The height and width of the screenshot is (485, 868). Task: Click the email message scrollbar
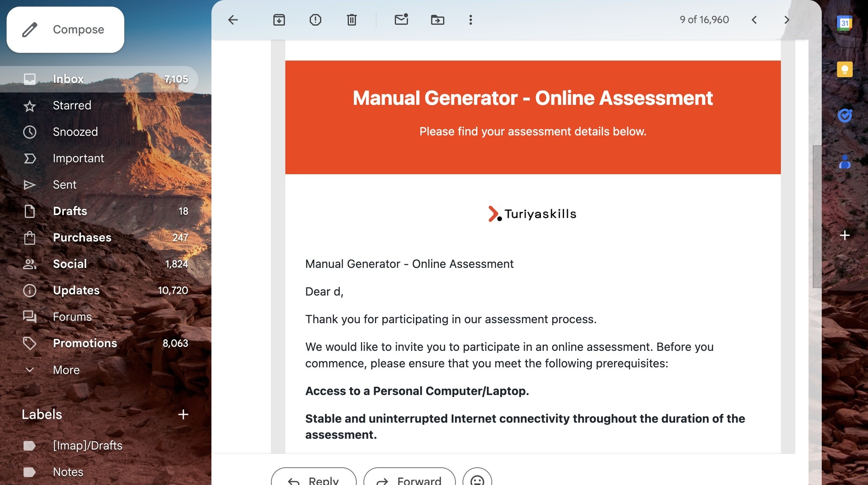tap(816, 216)
